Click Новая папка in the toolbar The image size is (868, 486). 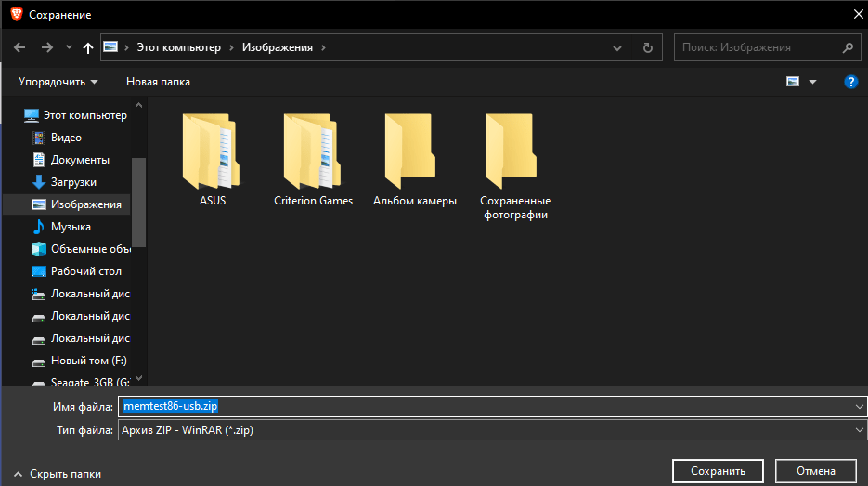click(x=158, y=82)
